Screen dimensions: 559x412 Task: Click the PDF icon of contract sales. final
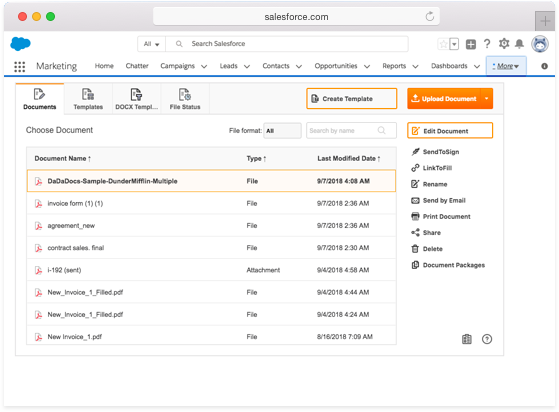pyautogui.click(x=39, y=248)
